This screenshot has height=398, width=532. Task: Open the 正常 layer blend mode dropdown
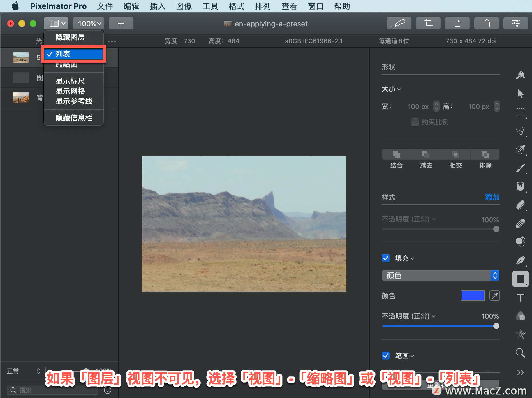click(24, 371)
